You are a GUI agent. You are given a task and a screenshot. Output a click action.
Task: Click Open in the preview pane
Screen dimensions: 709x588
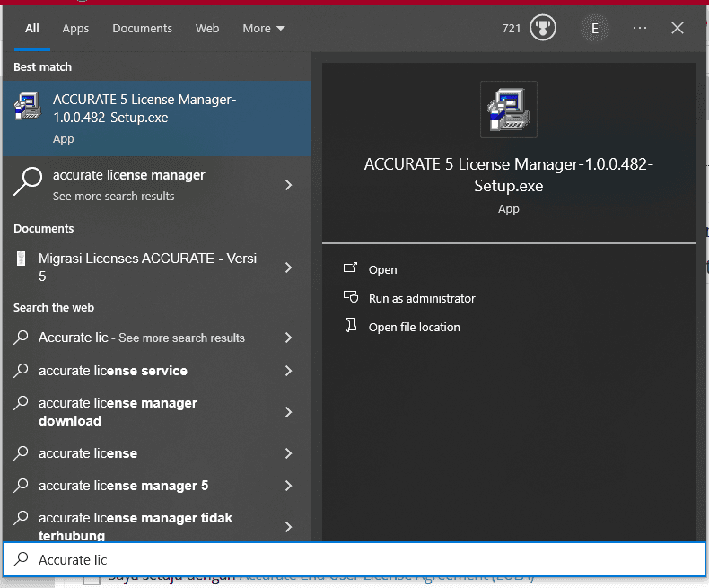pos(382,269)
